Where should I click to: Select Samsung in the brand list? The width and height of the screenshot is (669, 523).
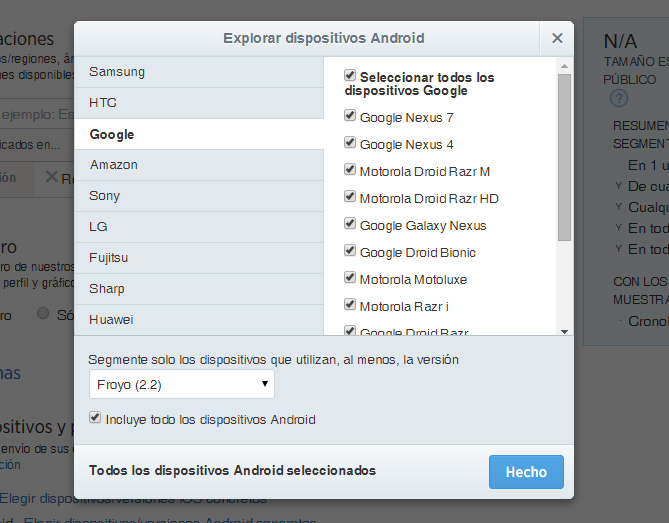(199, 72)
